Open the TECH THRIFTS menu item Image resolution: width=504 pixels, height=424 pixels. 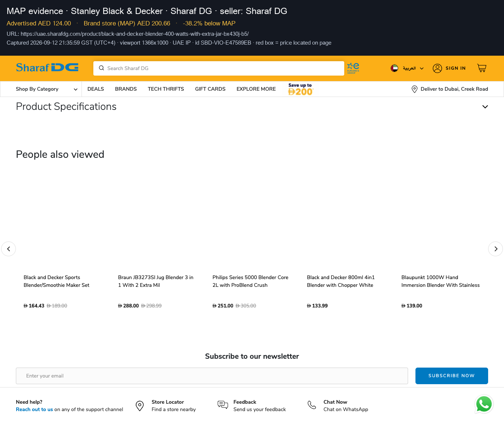(x=166, y=89)
